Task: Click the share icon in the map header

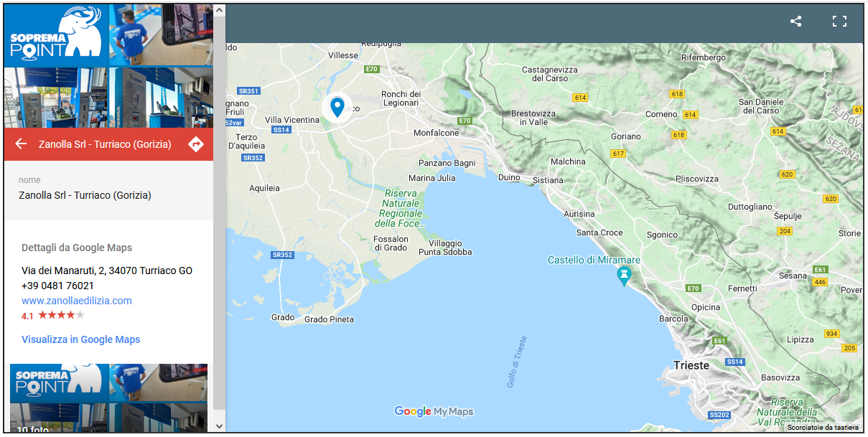Action: click(x=795, y=22)
